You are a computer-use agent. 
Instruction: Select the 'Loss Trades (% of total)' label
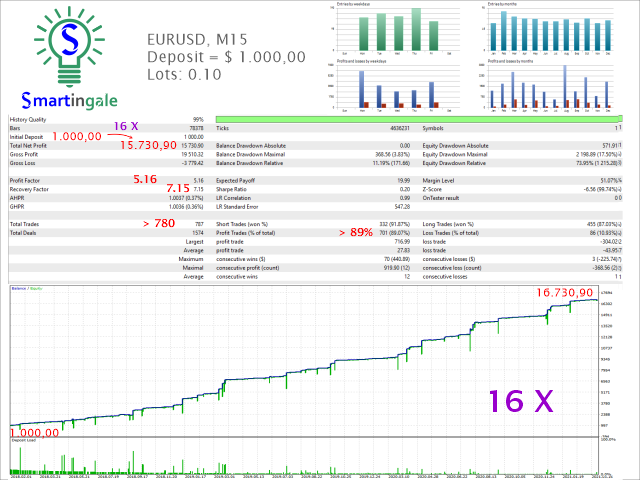point(451,233)
